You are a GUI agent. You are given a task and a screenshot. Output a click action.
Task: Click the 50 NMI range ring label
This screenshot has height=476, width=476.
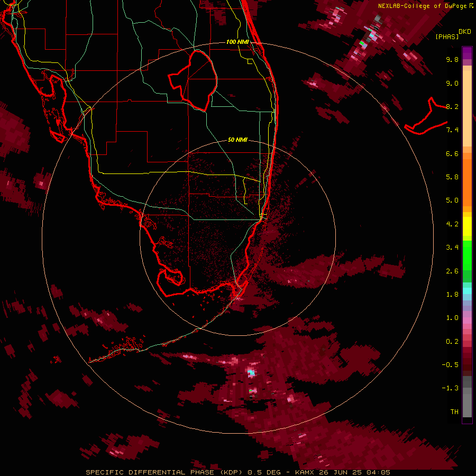[x=237, y=140]
